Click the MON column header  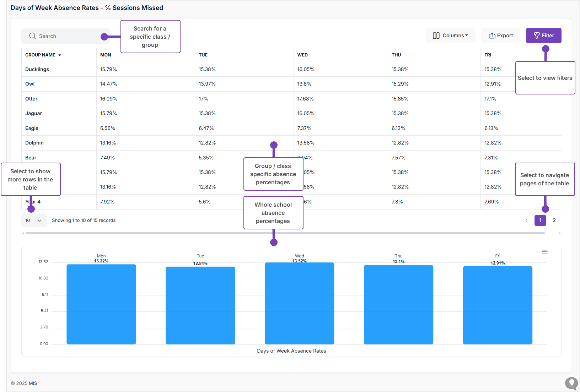click(x=106, y=55)
